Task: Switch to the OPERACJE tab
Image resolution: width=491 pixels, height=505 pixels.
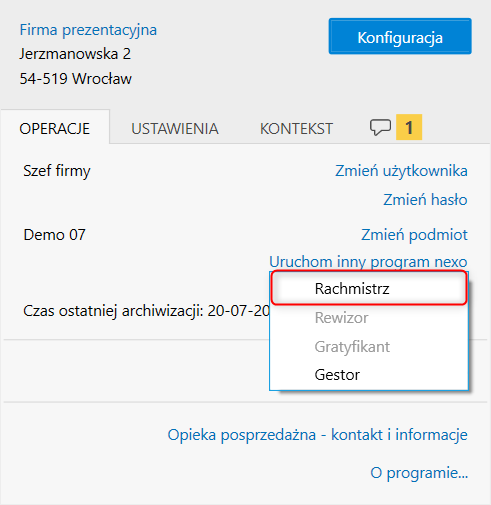Action: [55, 129]
